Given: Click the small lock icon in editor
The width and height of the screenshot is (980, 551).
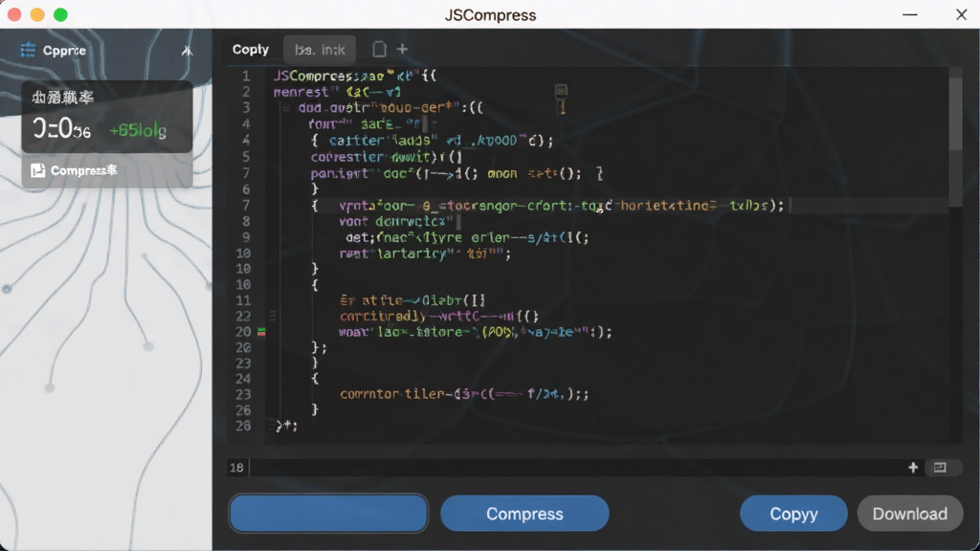Looking at the screenshot, I should point(561,92).
